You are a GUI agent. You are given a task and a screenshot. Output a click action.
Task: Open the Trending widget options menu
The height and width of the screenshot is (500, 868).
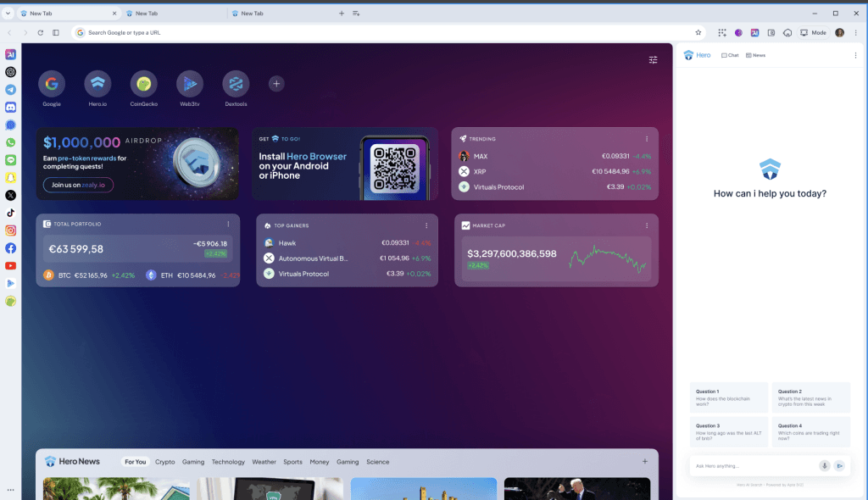[x=647, y=138]
